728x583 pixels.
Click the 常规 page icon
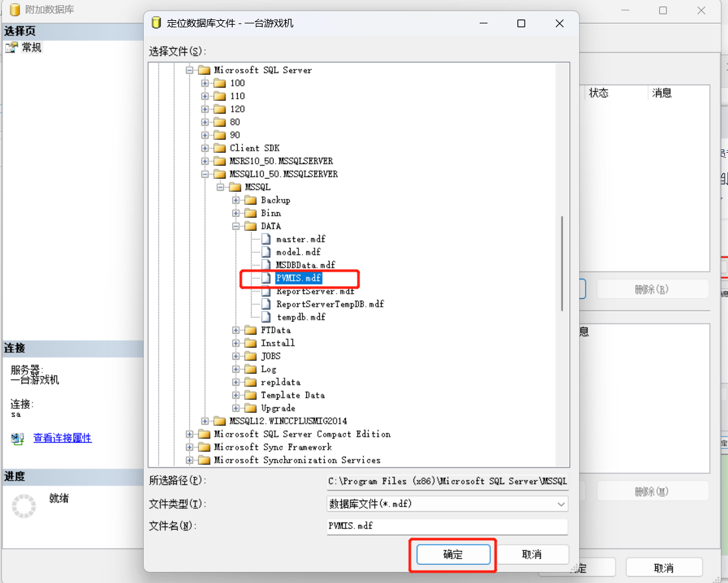pyautogui.click(x=11, y=47)
